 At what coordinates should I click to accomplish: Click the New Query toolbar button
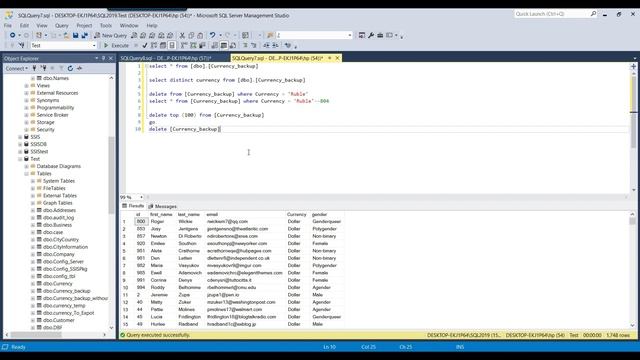[x=111, y=36]
